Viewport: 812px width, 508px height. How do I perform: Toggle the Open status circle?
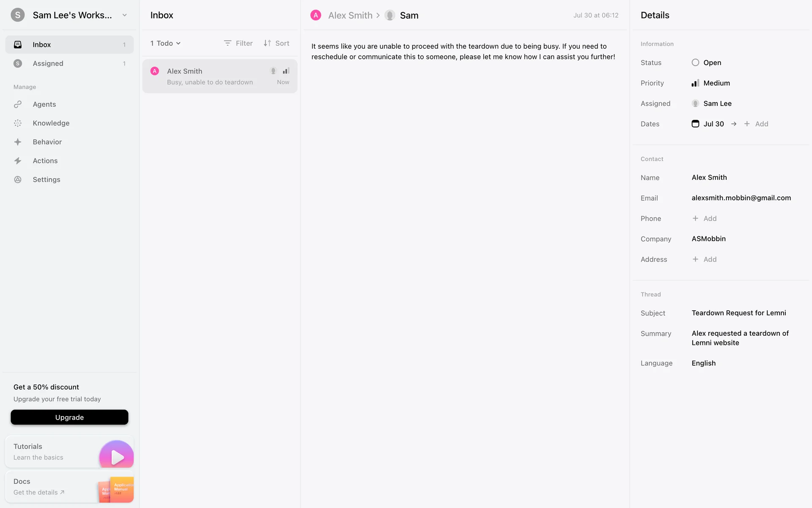[695, 63]
